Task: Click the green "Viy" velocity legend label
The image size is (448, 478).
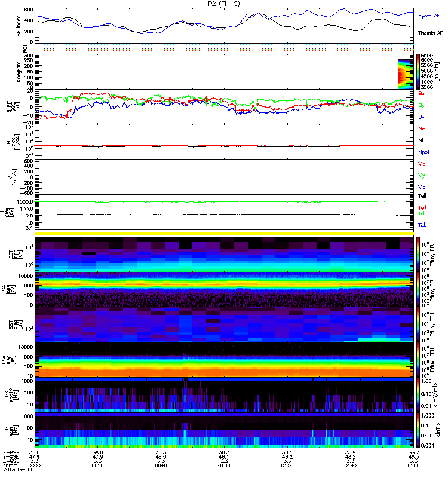Action: click(421, 176)
